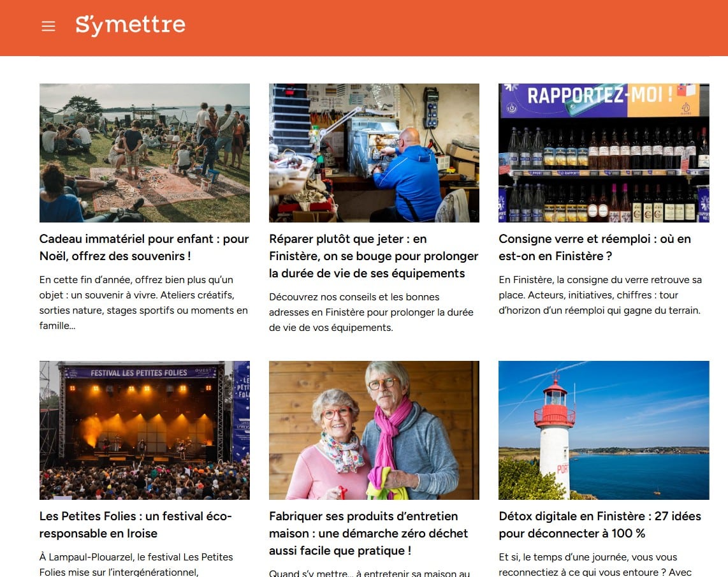Click the elderly couple with scarves photo
728x577 pixels.
coord(374,430)
